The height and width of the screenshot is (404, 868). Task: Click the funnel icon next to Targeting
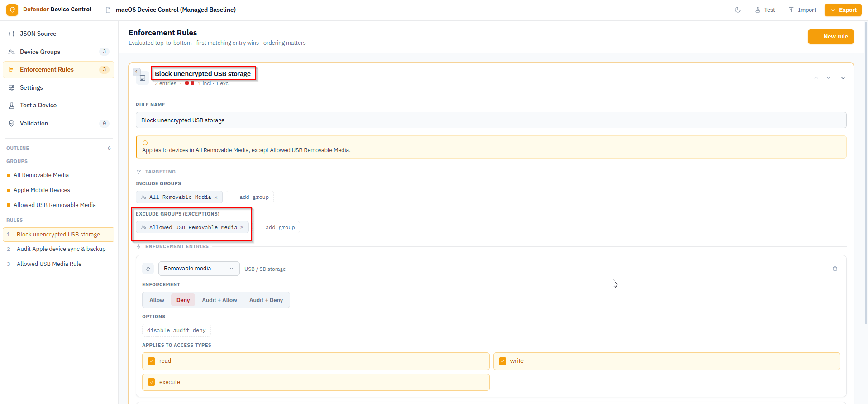coord(138,172)
